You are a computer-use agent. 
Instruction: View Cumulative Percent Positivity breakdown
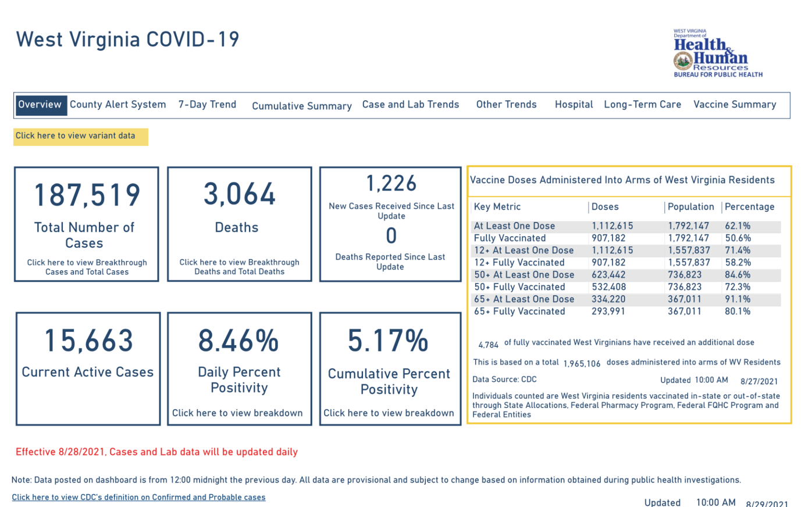(389, 413)
